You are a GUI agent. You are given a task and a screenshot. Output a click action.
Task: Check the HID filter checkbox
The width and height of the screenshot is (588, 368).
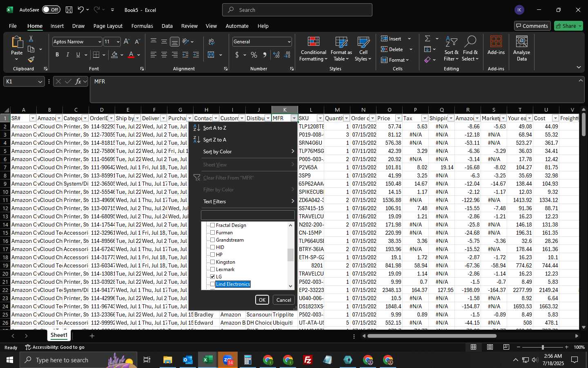click(212, 247)
